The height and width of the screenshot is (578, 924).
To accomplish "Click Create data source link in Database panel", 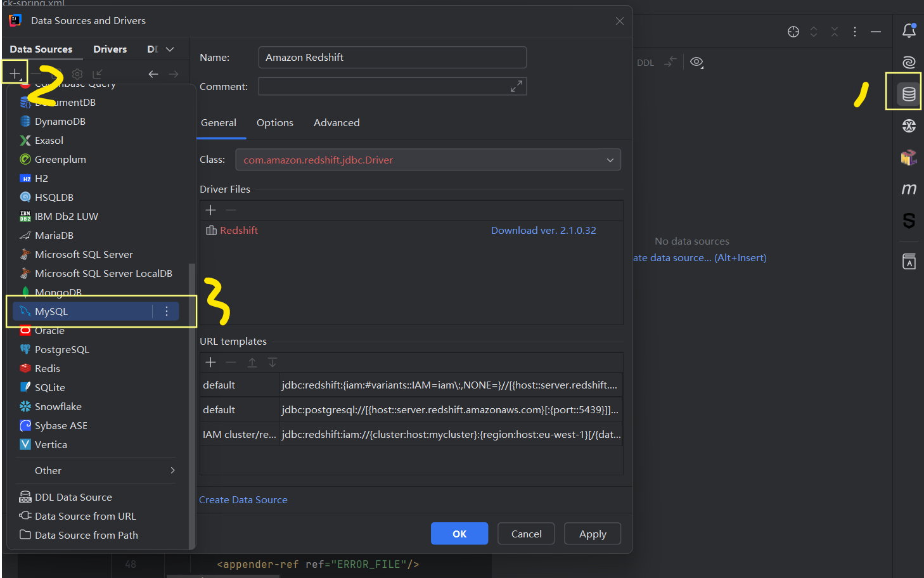I will [700, 257].
